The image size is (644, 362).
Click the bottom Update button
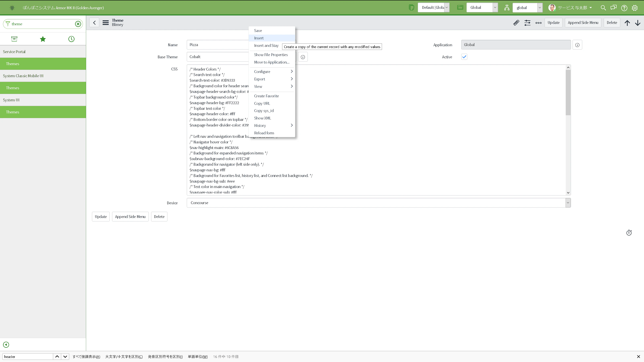coord(100,217)
